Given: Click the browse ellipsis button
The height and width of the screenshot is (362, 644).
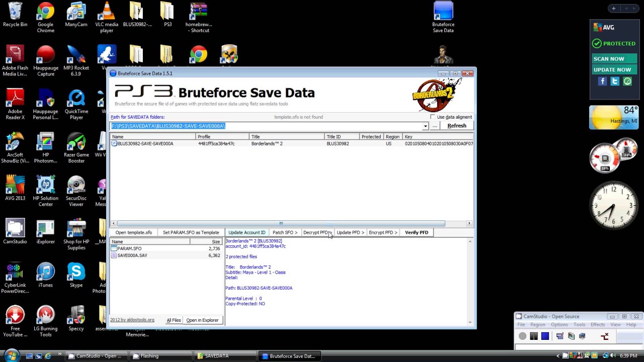Looking at the screenshot, I should pos(435,126).
